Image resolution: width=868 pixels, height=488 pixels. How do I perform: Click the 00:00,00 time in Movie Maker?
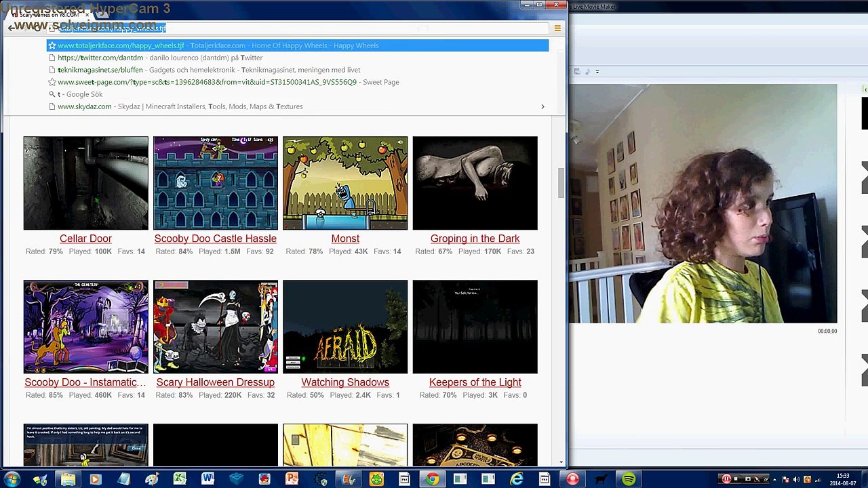click(827, 331)
